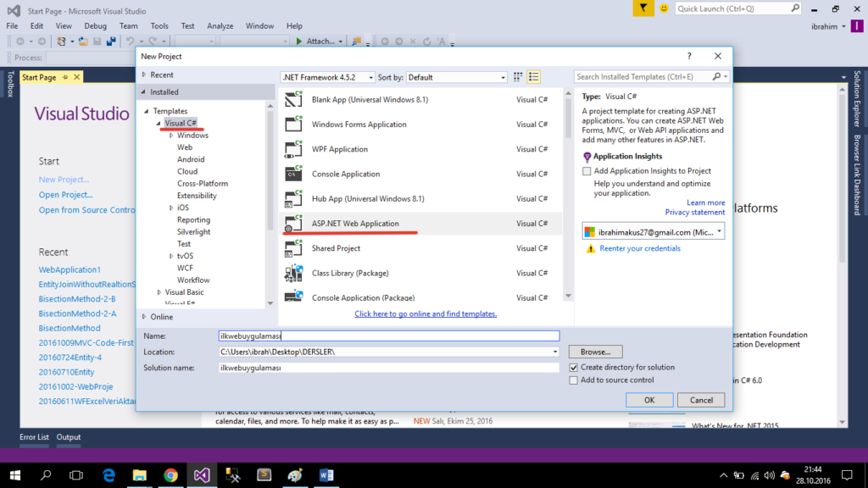Expand the Online section
The width and height of the screenshot is (868, 488).
coord(144,317)
